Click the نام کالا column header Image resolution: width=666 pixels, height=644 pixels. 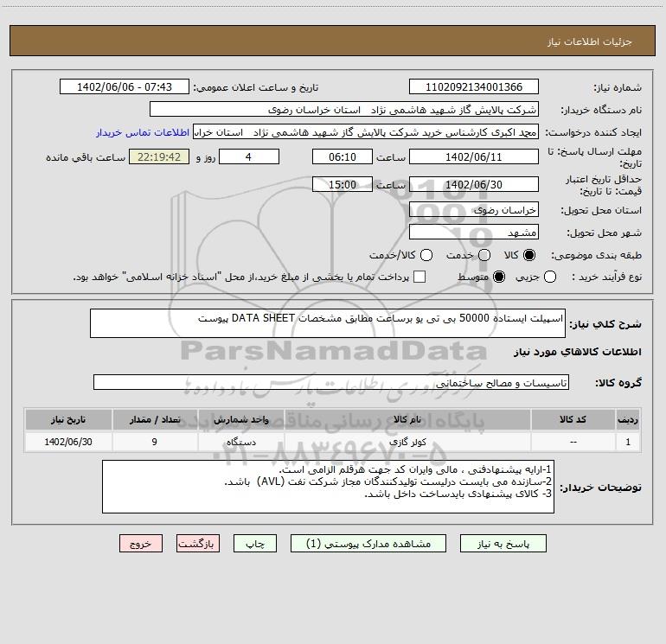tap(407, 418)
